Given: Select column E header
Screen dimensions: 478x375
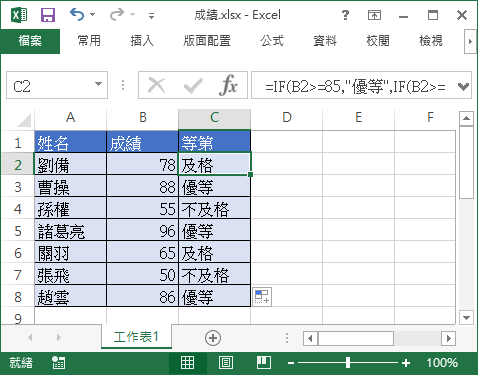Looking at the screenshot, I should point(358,117).
